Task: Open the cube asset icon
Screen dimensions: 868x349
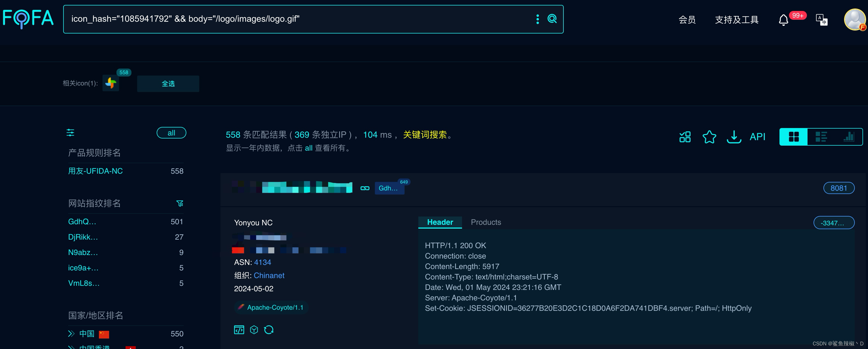Action: (x=254, y=329)
